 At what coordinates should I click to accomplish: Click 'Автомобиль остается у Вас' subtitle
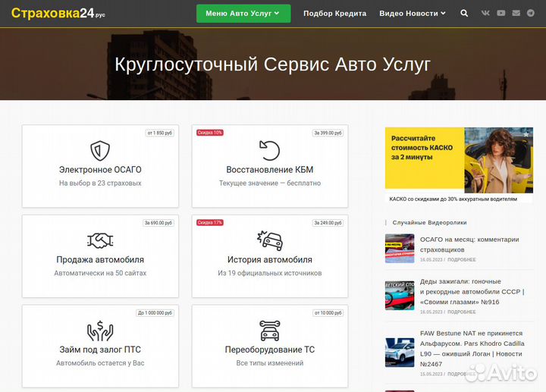[x=100, y=362]
